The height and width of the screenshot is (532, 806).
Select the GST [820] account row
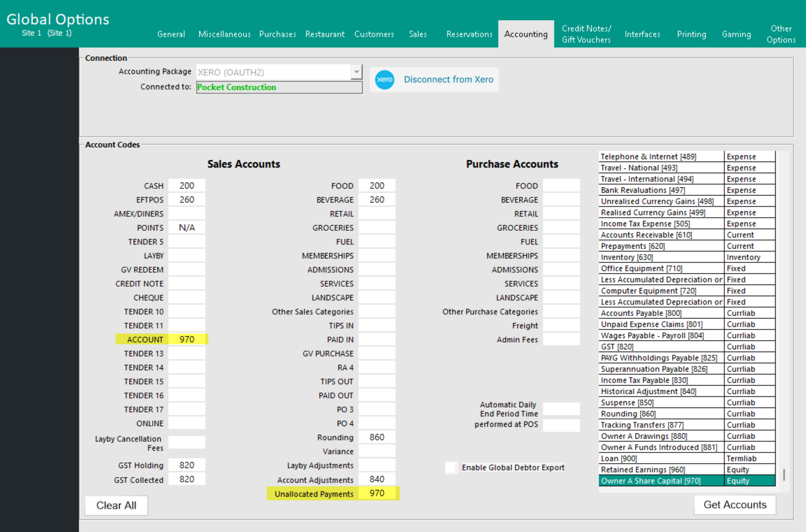(x=661, y=347)
